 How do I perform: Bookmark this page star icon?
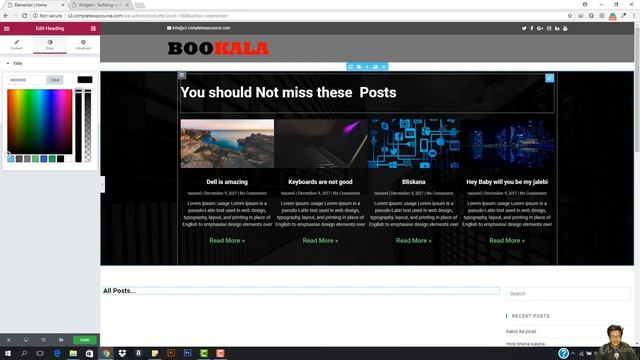(x=570, y=16)
